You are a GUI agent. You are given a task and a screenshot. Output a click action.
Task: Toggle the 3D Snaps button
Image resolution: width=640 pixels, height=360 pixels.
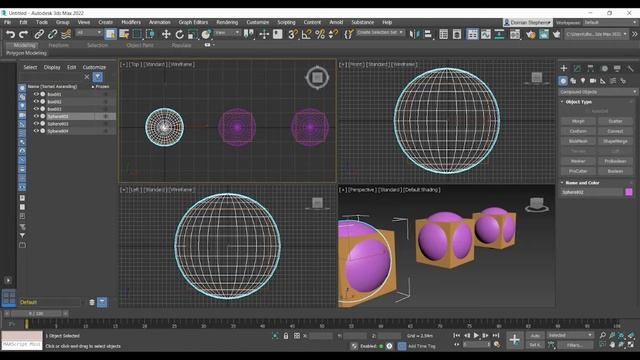tap(292, 34)
